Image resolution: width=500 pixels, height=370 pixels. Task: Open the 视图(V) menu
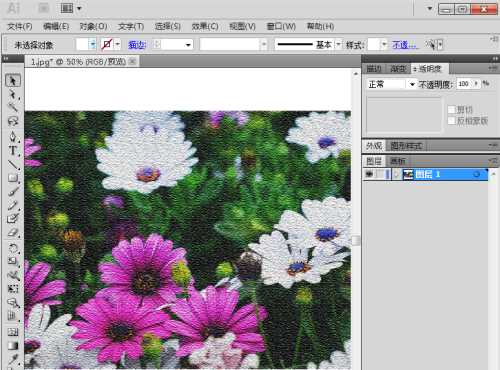pyautogui.click(x=242, y=26)
